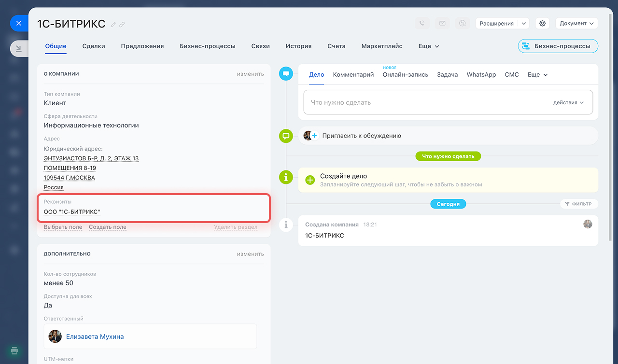Copy company link with the chain icon
The width and height of the screenshot is (618, 364).
(122, 24)
